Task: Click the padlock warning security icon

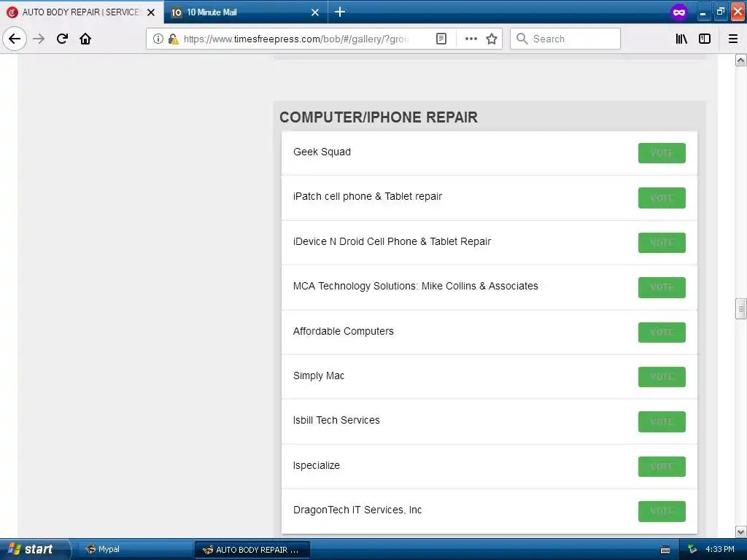Action: 174,39
